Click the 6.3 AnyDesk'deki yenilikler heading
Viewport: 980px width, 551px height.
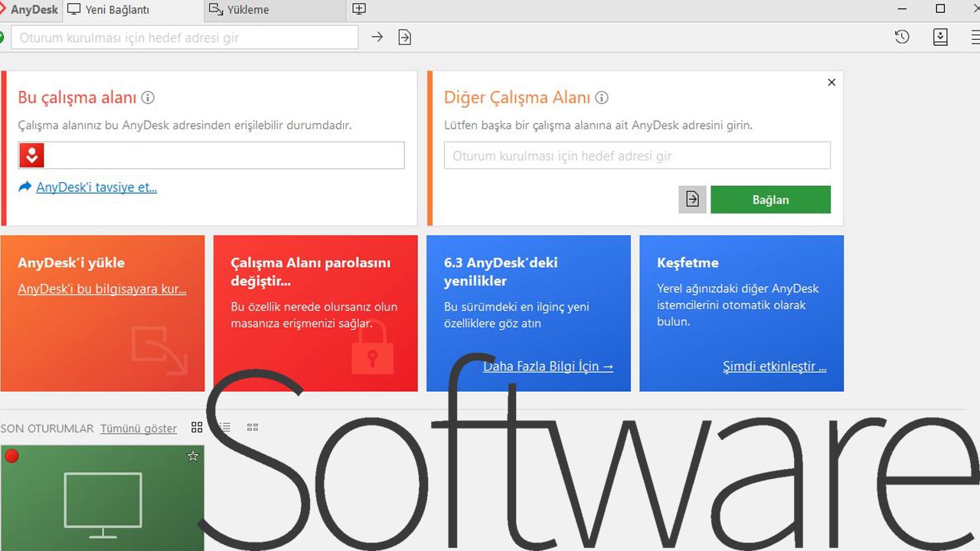click(x=501, y=272)
